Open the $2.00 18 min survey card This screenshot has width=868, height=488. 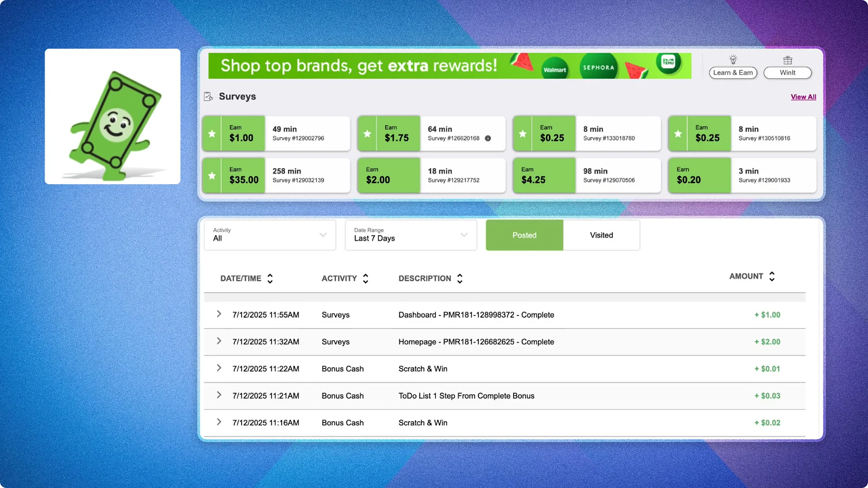pyautogui.click(x=431, y=176)
